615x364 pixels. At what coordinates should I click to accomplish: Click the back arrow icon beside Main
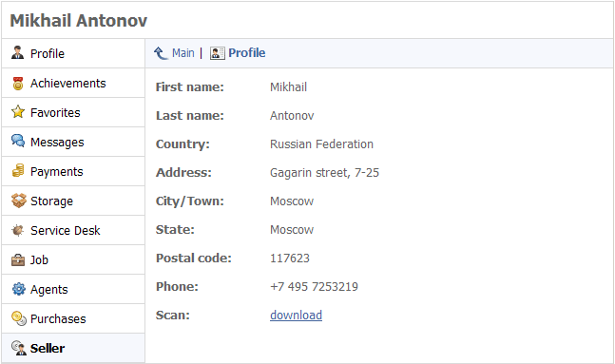pyautogui.click(x=161, y=53)
